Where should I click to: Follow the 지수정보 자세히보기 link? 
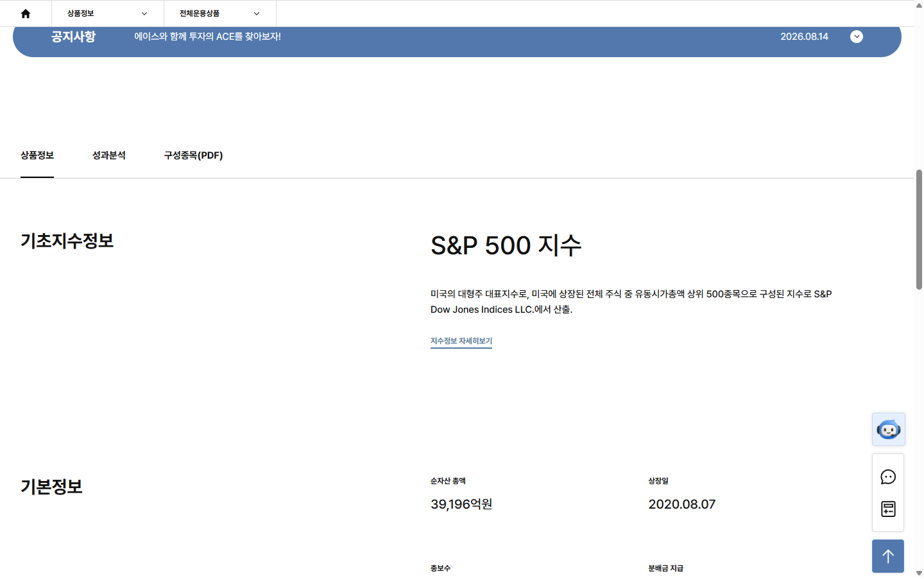coord(461,341)
